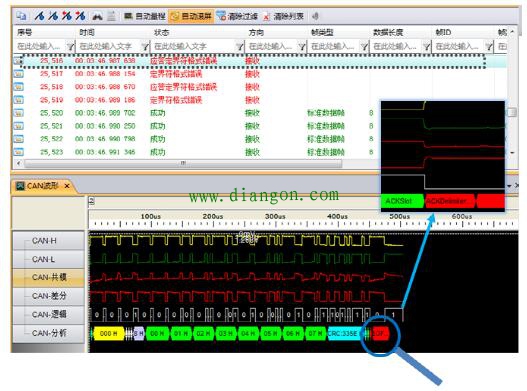Open filter dropdown for 时间 column

point(145,46)
